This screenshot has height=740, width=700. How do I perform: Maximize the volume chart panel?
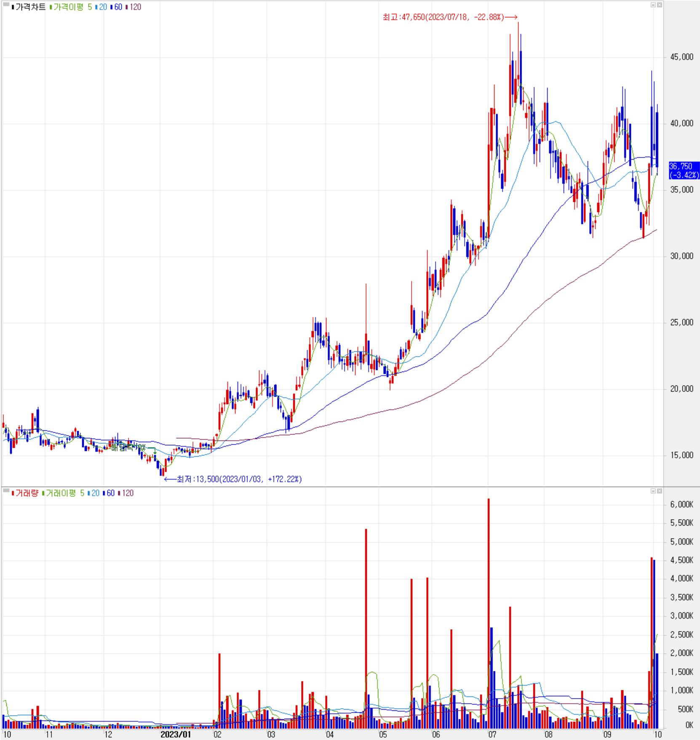coord(653,491)
